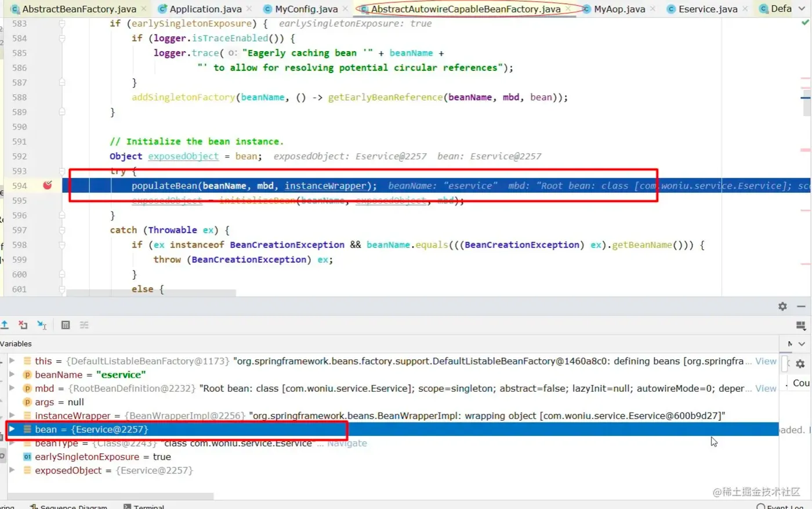Click getBeanName call on line 598
This screenshot has height=509, width=812.
(642, 245)
